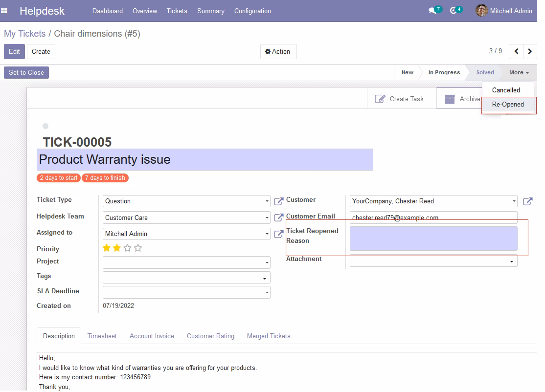
Task: Click the Edit button
Action: click(14, 51)
